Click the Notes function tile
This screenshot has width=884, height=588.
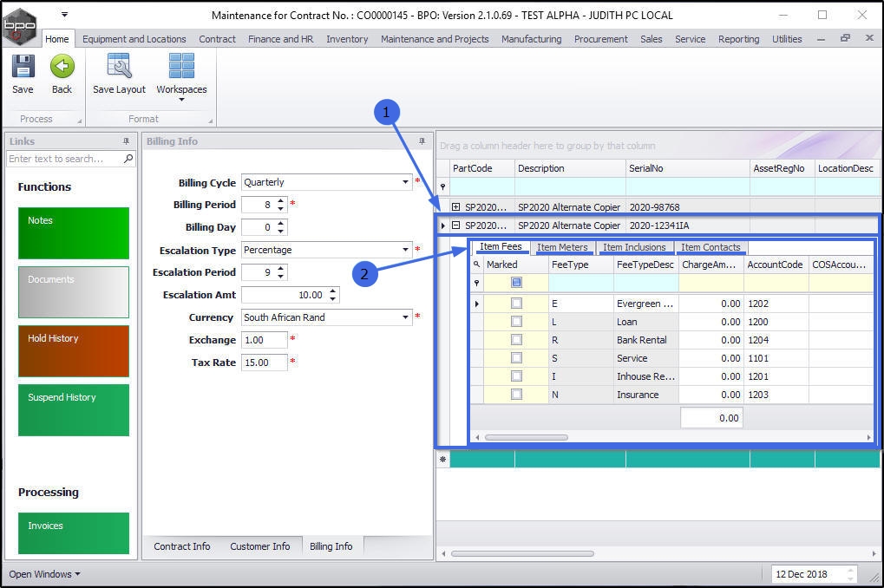(x=74, y=232)
